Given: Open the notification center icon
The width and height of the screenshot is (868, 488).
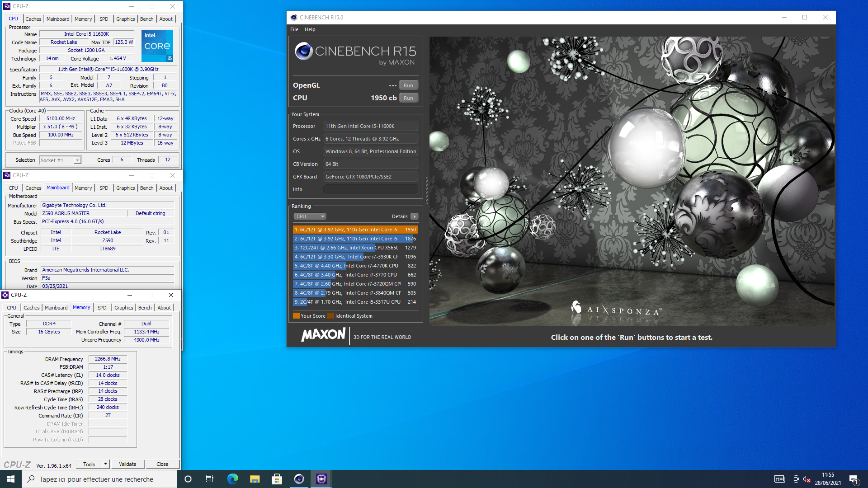Looking at the screenshot, I should click(854, 479).
